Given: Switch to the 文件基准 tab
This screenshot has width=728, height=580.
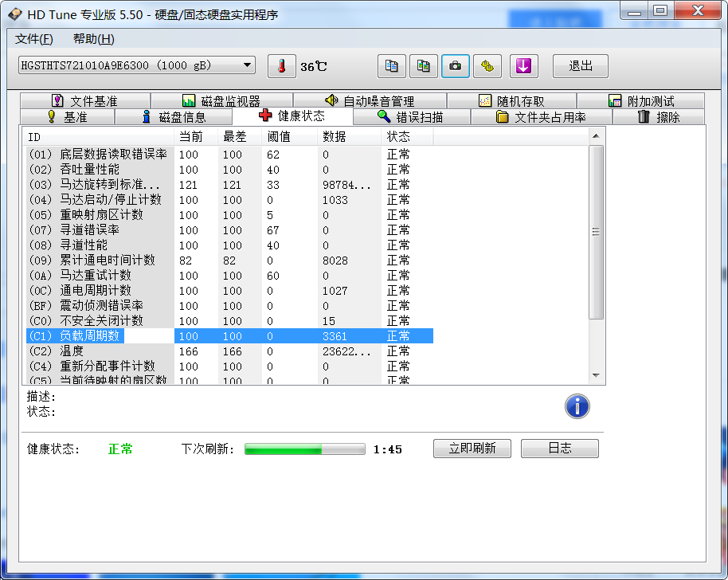Looking at the screenshot, I should point(85,100).
